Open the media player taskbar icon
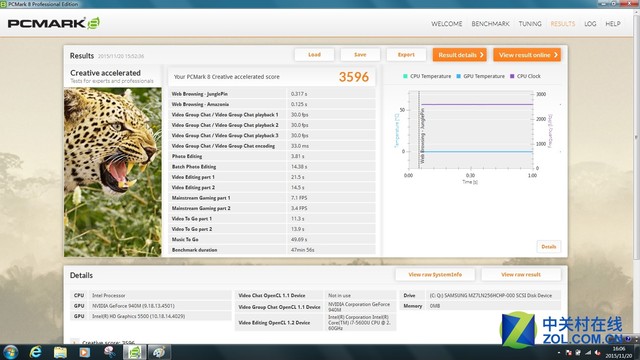Screen dimensions: 640x360 [x=84, y=352]
